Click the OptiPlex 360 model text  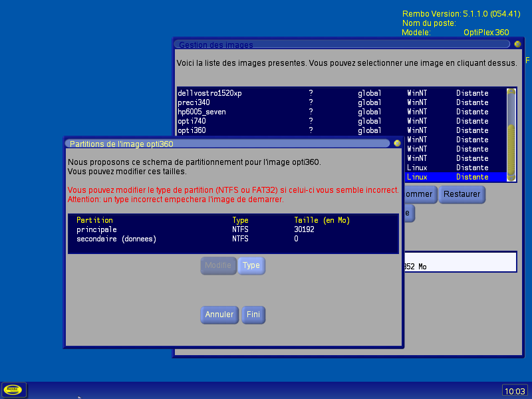point(486,33)
